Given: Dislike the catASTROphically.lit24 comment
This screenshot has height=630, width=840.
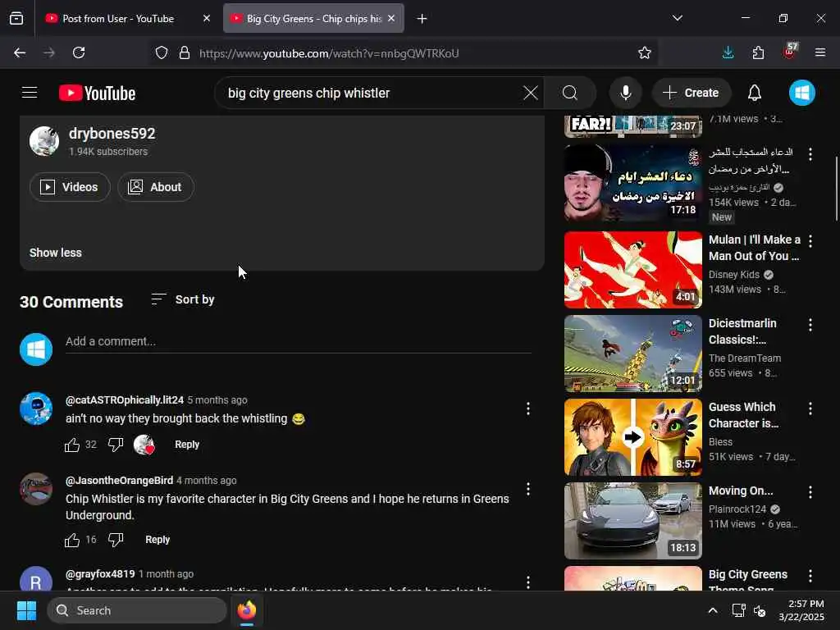Looking at the screenshot, I should tap(116, 445).
